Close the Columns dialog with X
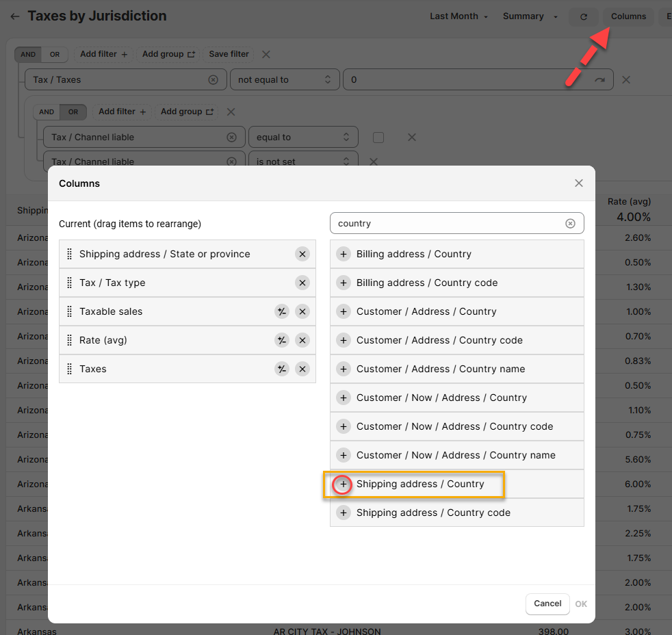This screenshot has width=672, height=635. coord(579,183)
